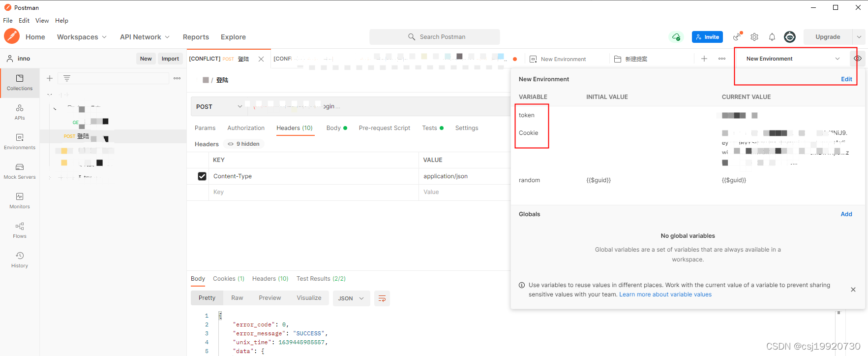Select the Visualize response view
868x356 pixels.
click(309, 298)
